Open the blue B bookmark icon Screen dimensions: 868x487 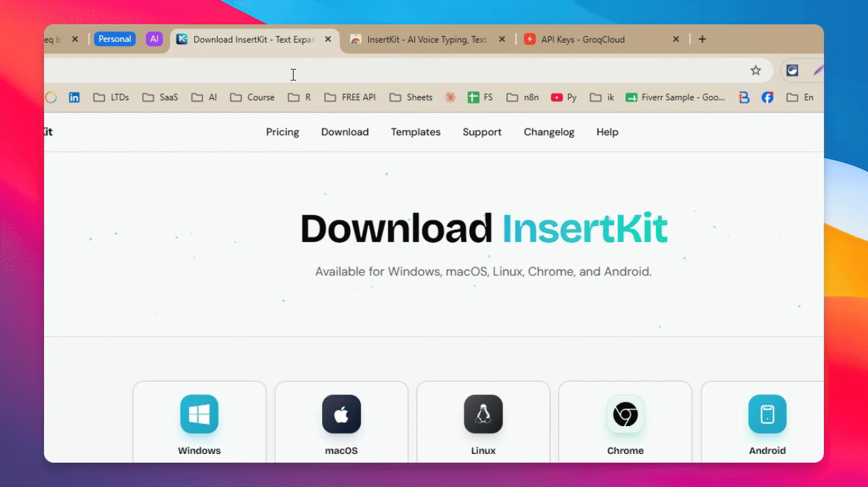744,97
